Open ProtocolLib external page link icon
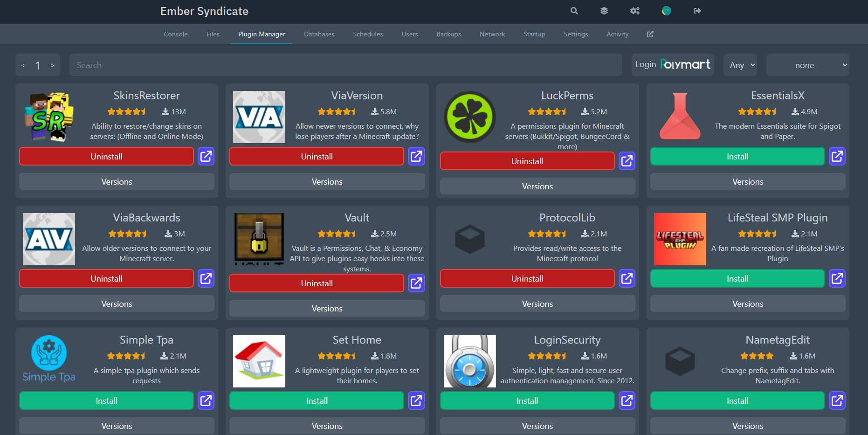This screenshot has height=435, width=868. (x=627, y=278)
